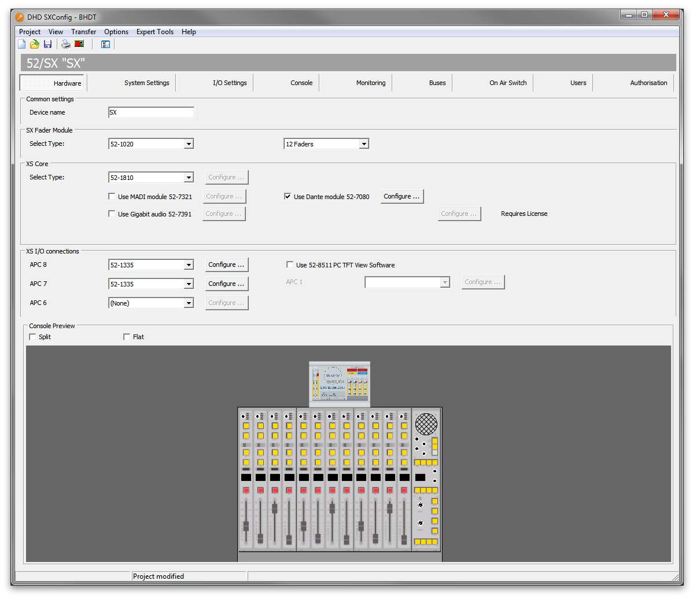
Task: Click the red-green circuit board icon
Action: tap(79, 44)
